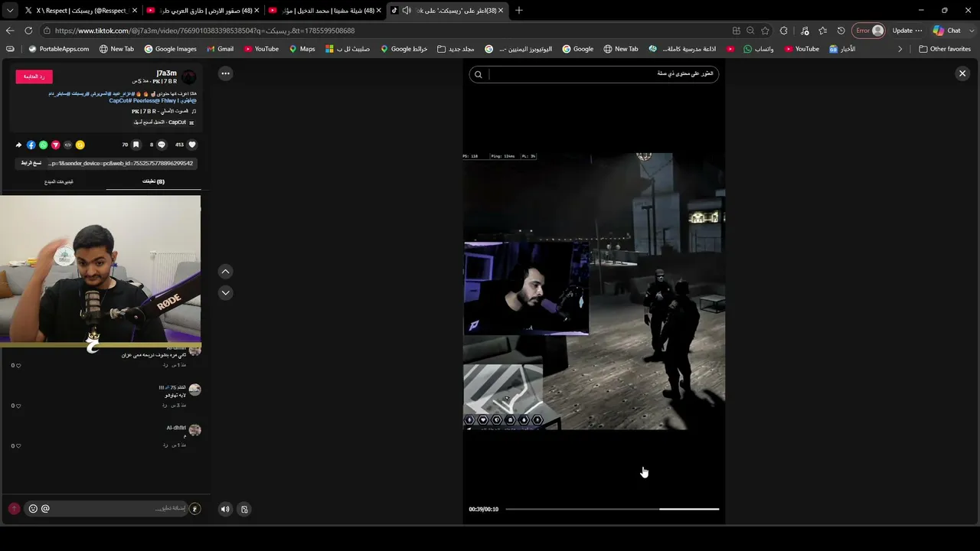980x551 pixels.
Task: Open the Update settings menu
Action: [907, 31]
